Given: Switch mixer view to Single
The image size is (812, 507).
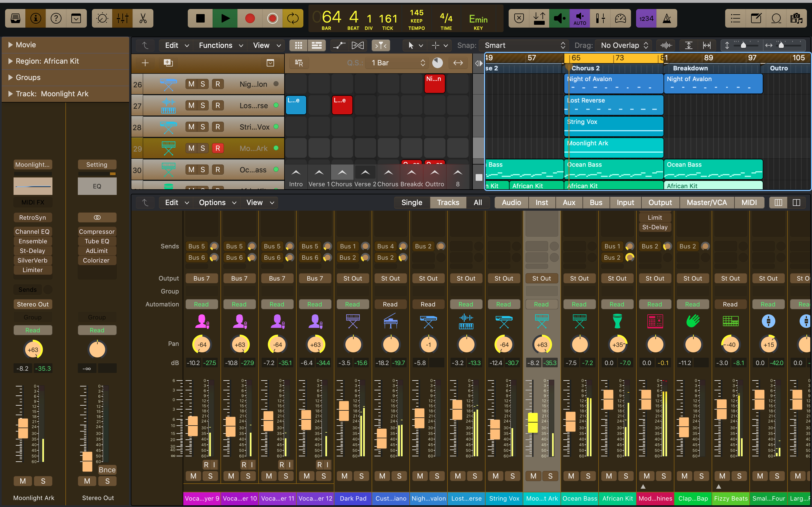Looking at the screenshot, I should [411, 203].
